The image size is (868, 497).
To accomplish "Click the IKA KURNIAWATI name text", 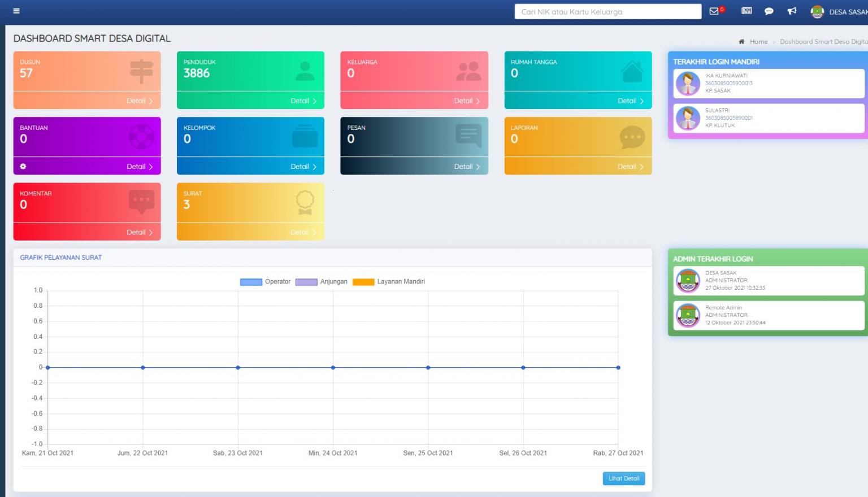I will point(726,76).
